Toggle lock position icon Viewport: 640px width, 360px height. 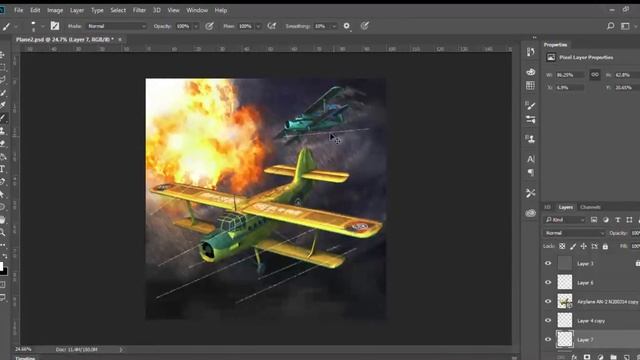click(584, 246)
